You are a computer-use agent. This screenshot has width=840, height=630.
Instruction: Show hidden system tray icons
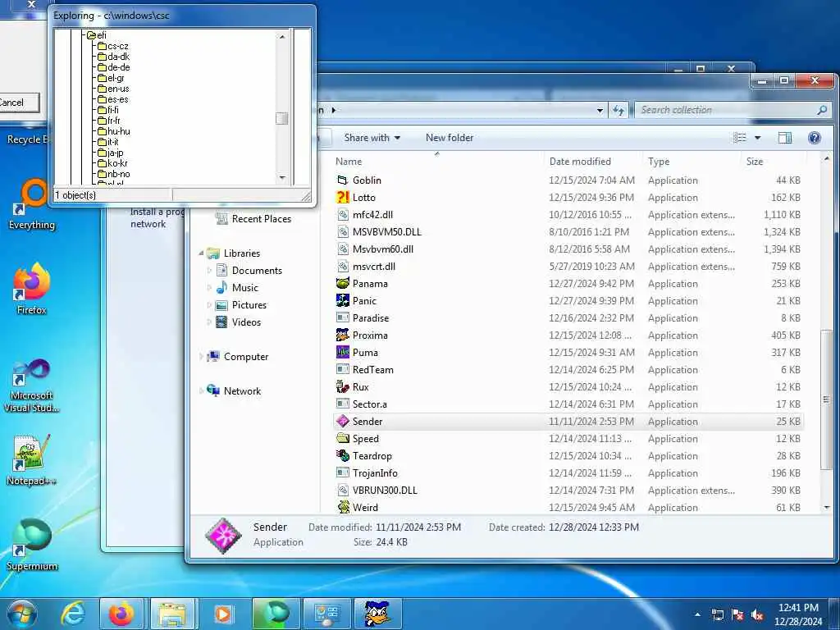point(697,614)
